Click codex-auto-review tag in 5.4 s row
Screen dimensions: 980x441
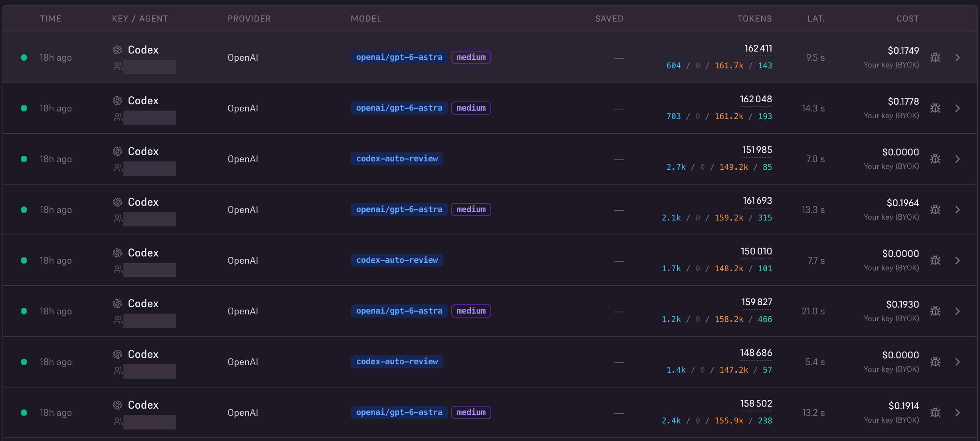tap(397, 362)
